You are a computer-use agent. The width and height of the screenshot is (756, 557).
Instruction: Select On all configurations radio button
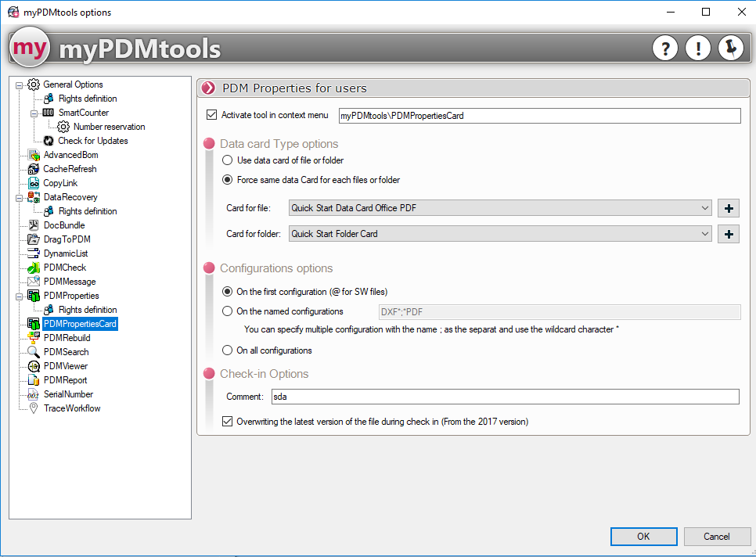[x=228, y=350]
